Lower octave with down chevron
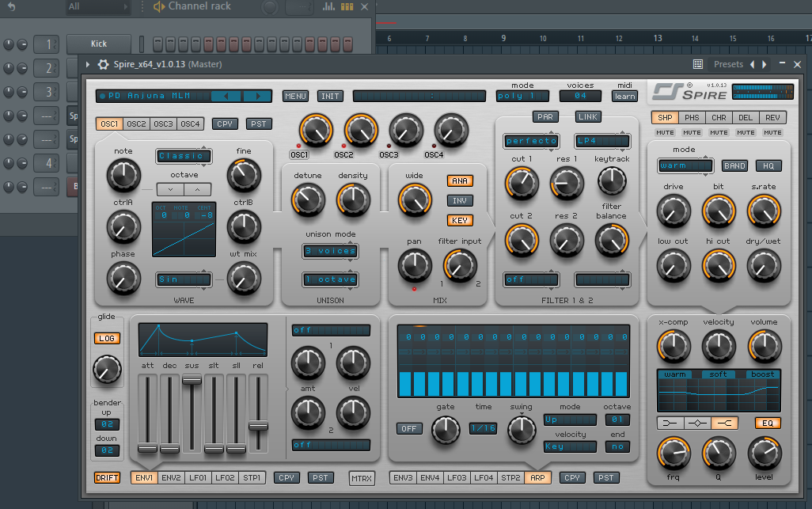Image resolution: width=812 pixels, height=509 pixels. [170, 189]
